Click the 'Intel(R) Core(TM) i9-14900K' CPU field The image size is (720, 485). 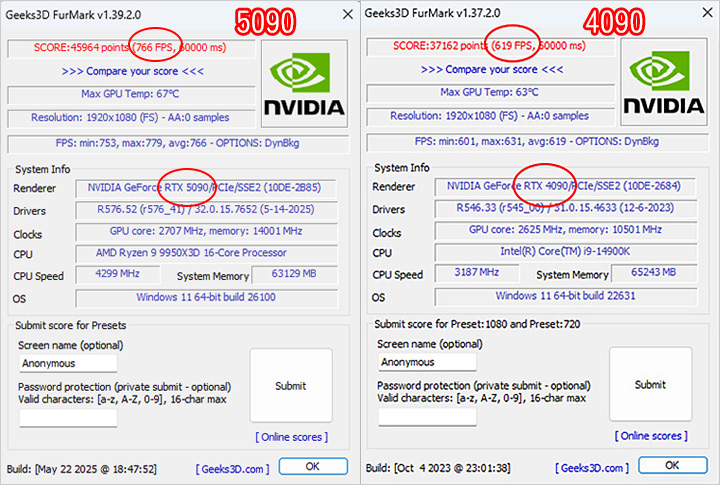tap(566, 252)
